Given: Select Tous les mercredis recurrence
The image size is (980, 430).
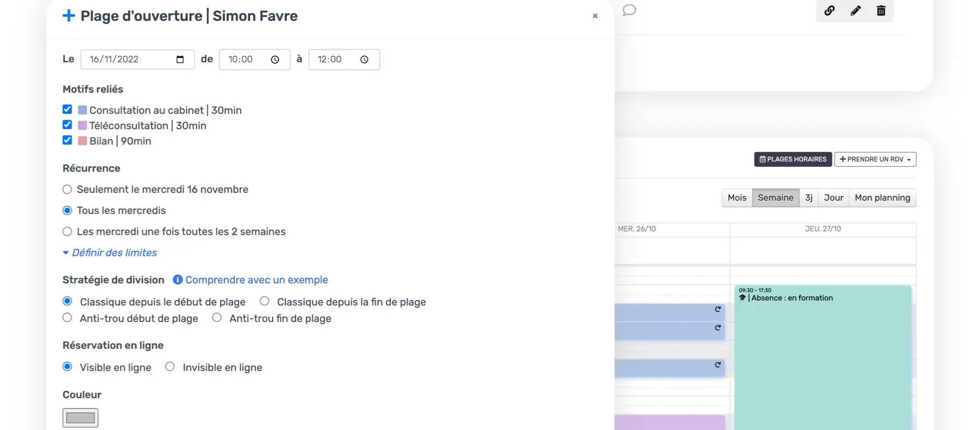Looking at the screenshot, I should click(67, 210).
